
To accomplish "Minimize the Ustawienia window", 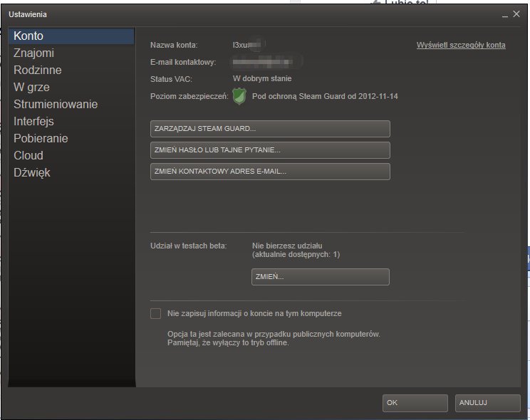I will [x=505, y=15].
